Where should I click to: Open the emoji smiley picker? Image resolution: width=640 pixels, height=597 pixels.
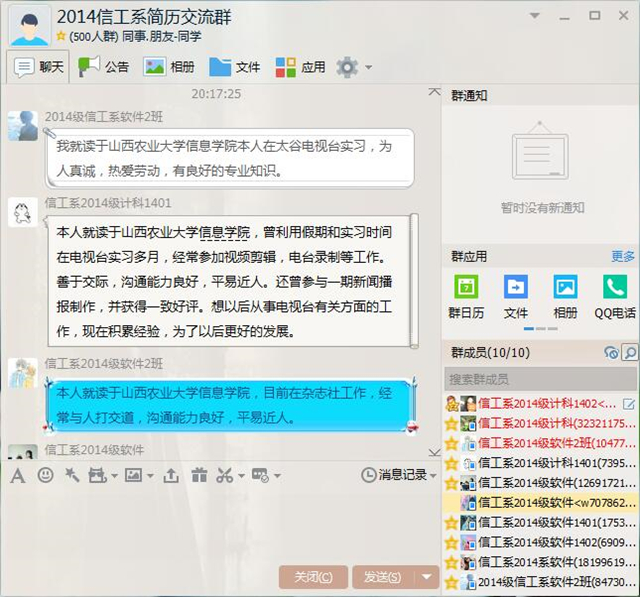(45, 475)
